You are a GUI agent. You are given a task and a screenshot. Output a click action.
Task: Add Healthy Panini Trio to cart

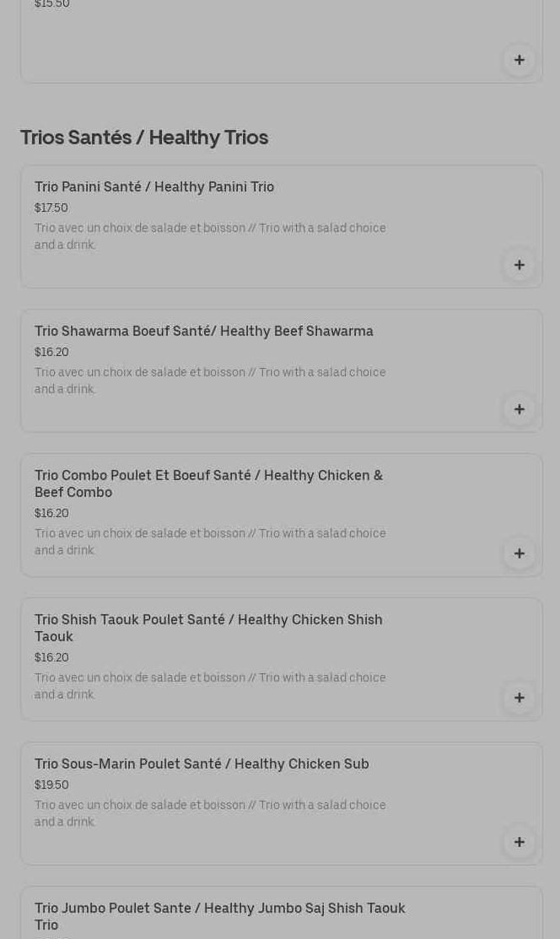point(520,265)
